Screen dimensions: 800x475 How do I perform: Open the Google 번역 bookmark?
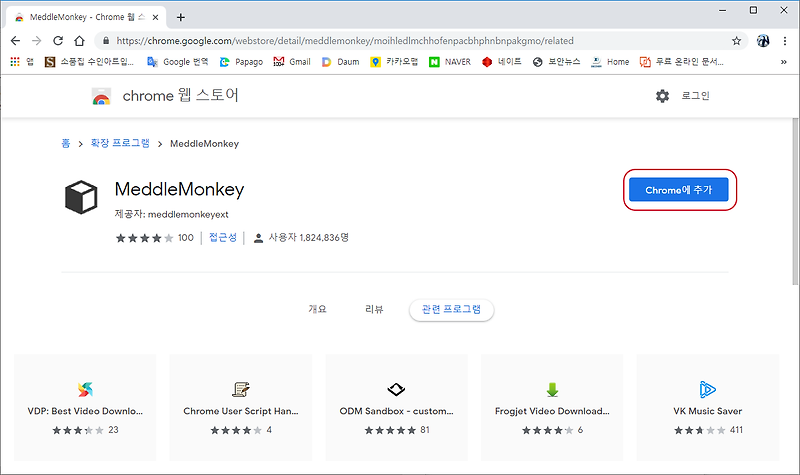click(x=178, y=62)
